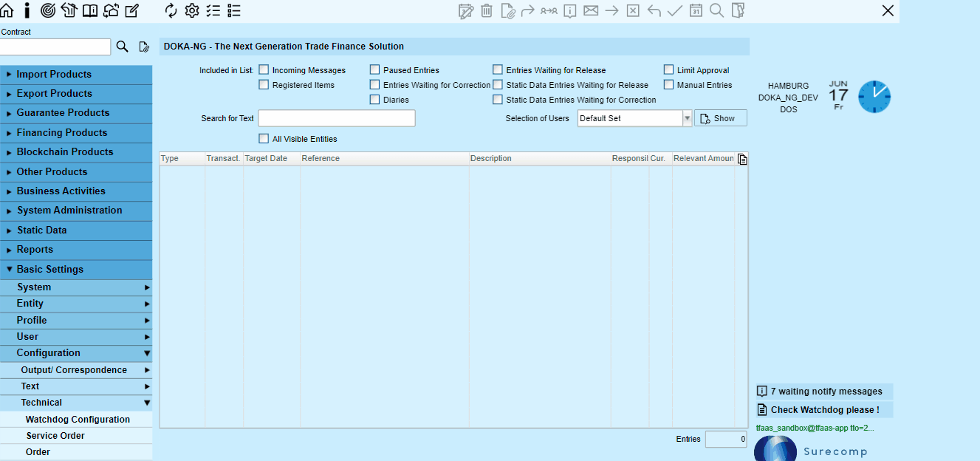Open Business Activities menu
980x461 pixels.
pyautogui.click(x=76, y=191)
